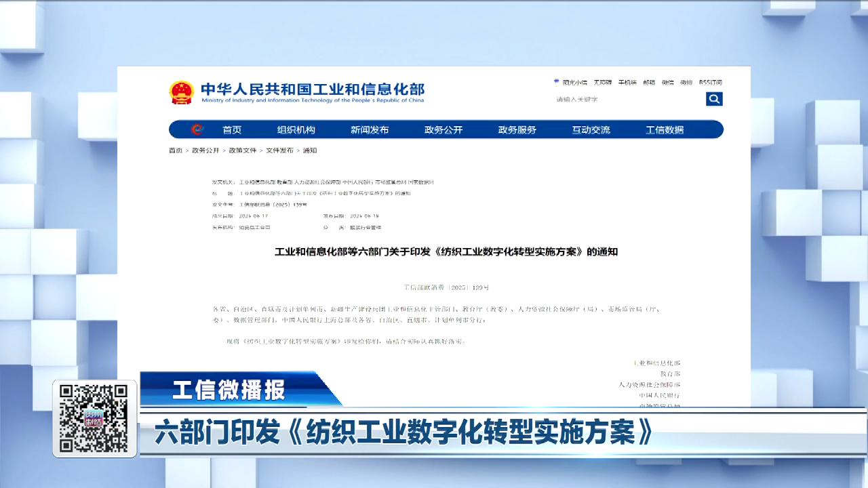This screenshot has width=868, height=488.
Task: Click the 政务公开 breadcrumb link
Action: pos(205,150)
